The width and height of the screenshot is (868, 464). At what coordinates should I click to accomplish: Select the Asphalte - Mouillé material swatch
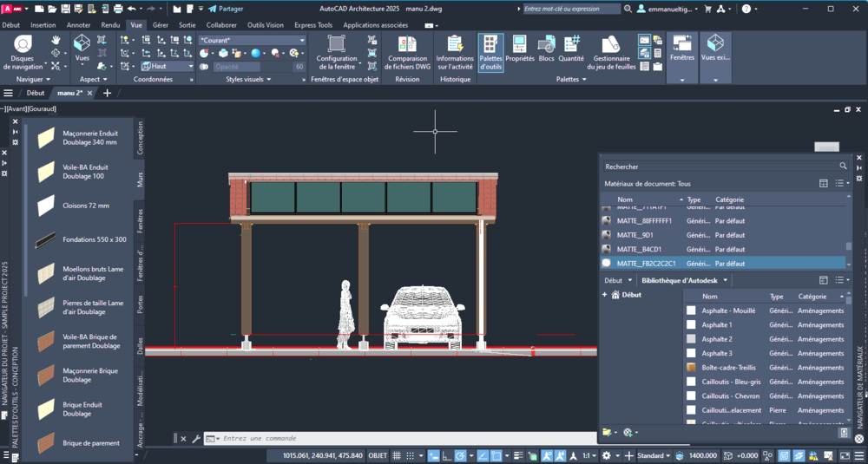[x=691, y=310]
